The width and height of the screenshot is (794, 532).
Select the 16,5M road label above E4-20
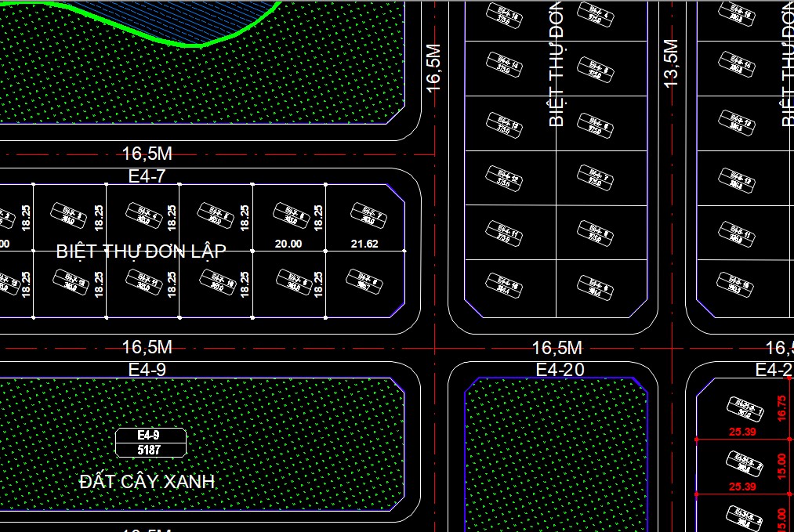(x=557, y=348)
